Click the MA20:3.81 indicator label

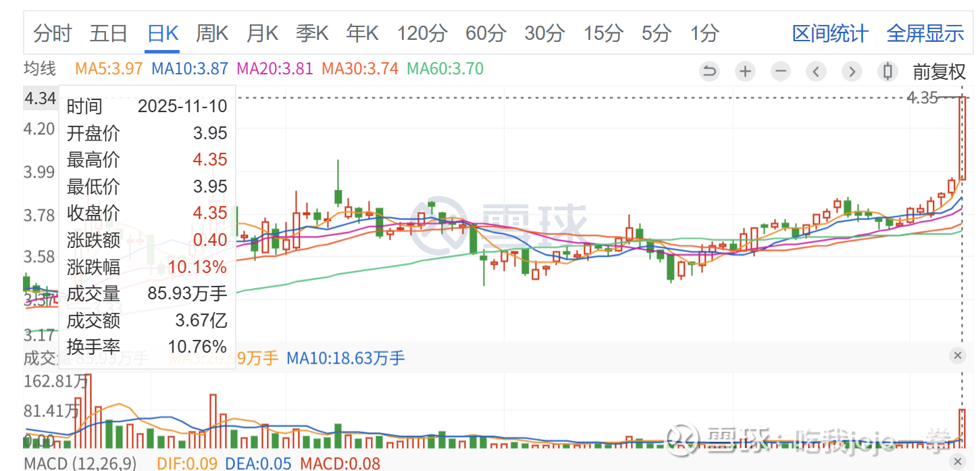(x=275, y=68)
